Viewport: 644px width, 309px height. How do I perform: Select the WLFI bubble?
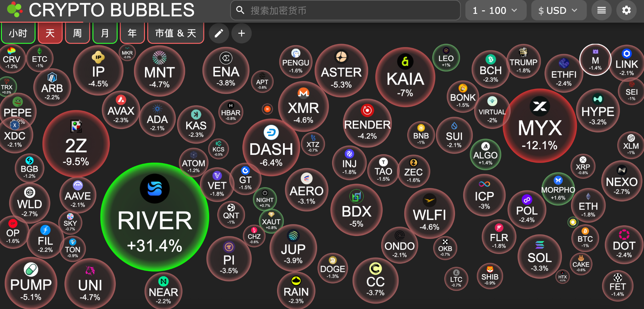(x=429, y=216)
